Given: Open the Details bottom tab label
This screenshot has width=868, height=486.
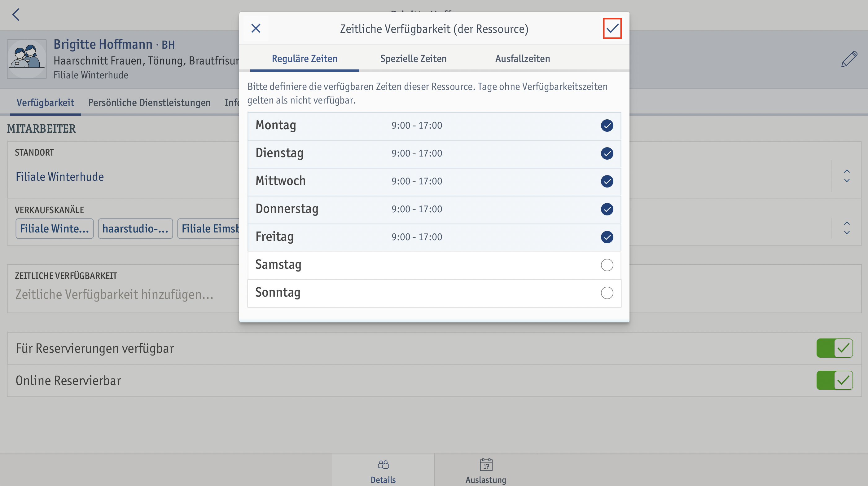Looking at the screenshot, I should point(383,480).
